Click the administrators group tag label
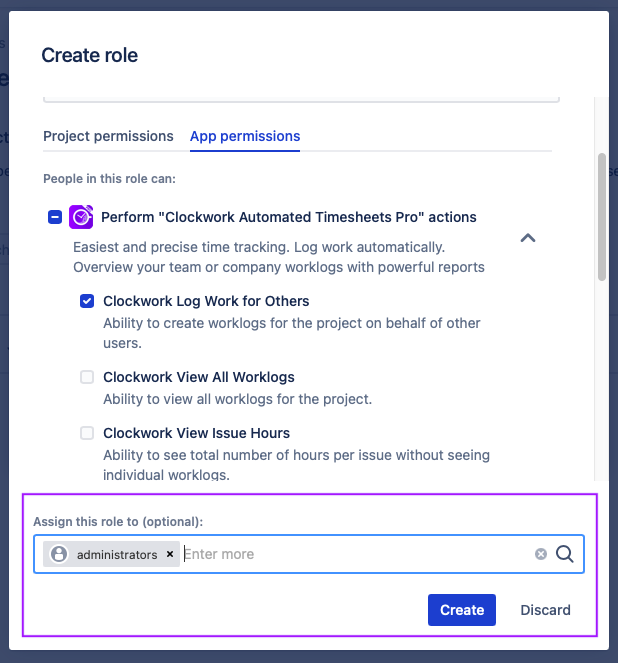 pos(117,554)
